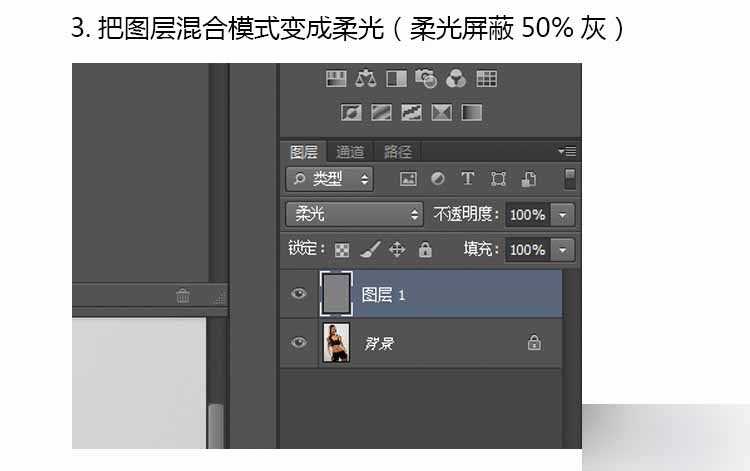Expand the 不透明度 opacity slider arrow
The width and height of the screenshot is (750, 471).
[x=563, y=214]
